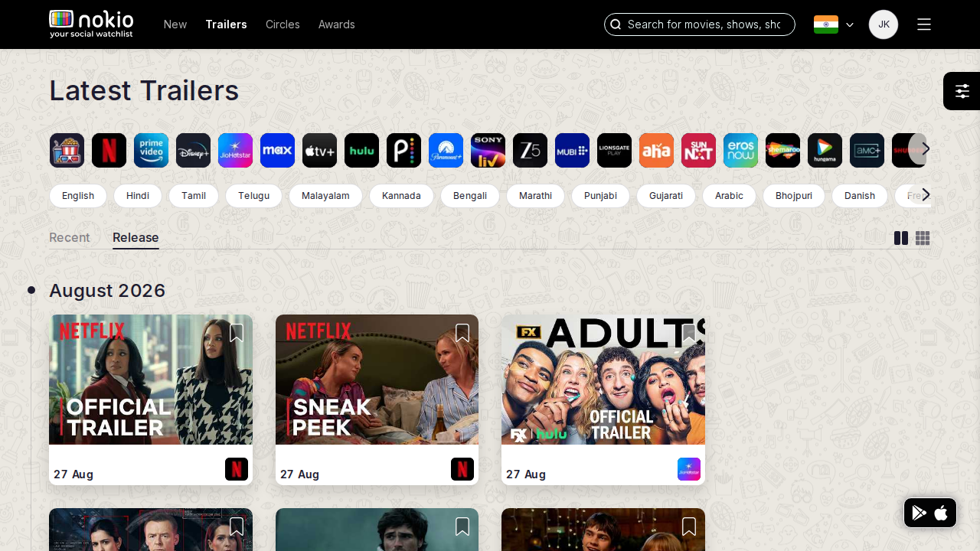The height and width of the screenshot is (551, 980).
Task: Filter trailers by Peacock icon
Action: [403, 150]
